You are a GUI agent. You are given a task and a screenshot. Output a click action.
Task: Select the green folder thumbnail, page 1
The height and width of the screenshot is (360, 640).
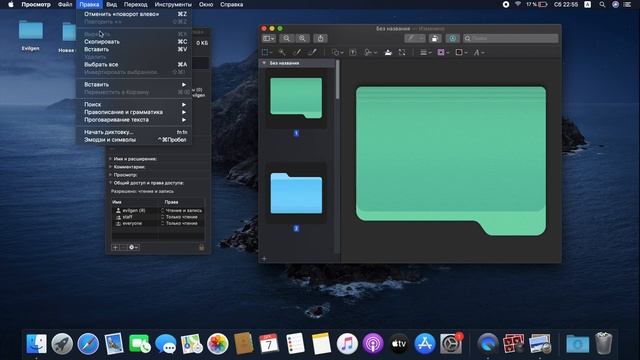(x=296, y=98)
